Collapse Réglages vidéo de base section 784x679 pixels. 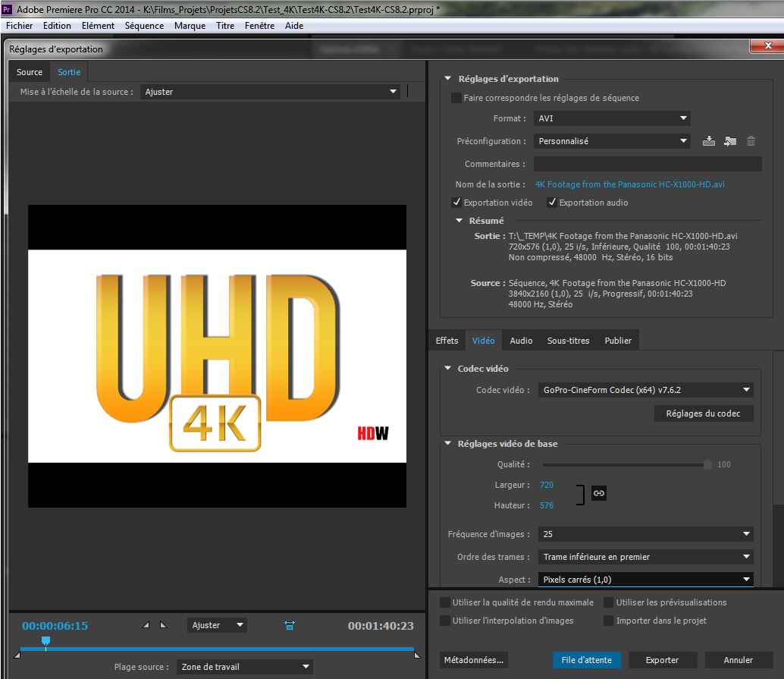447,443
